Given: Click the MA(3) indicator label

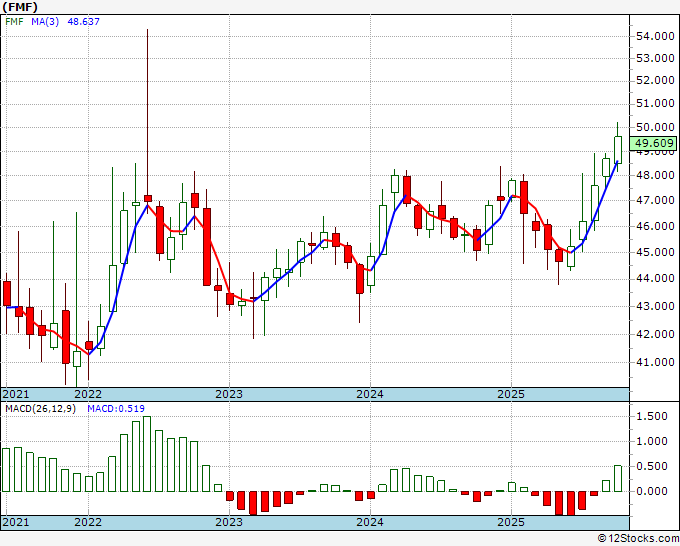Looking at the screenshot, I should 45,21.
